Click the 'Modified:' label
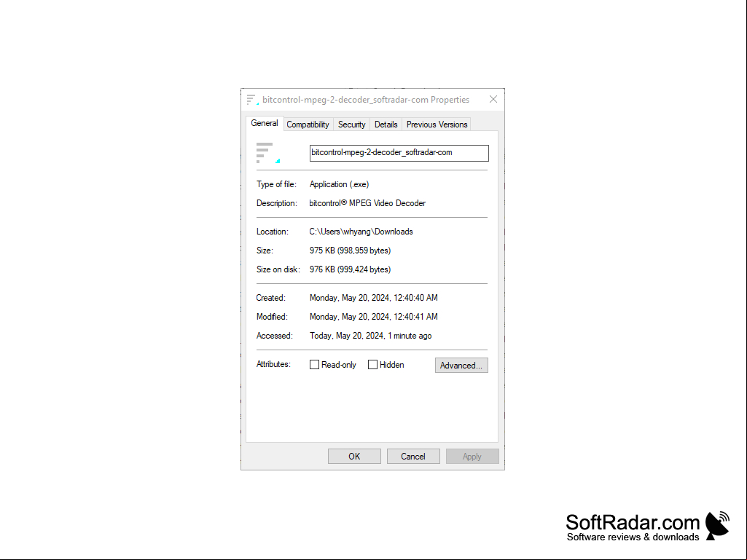Viewport: 747px width, 560px height. coord(272,318)
